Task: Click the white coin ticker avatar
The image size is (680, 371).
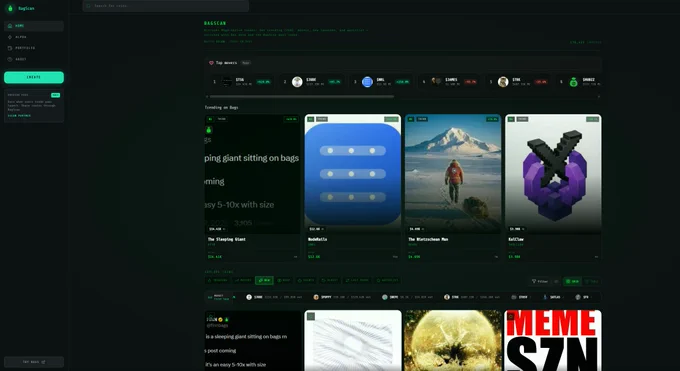Action: pos(249,297)
